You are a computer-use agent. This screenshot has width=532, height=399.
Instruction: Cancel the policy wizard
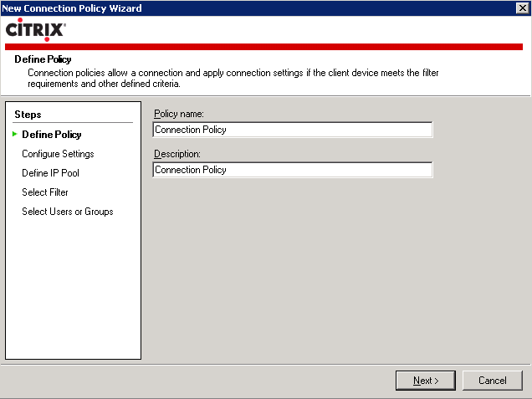tap(493, 381)
